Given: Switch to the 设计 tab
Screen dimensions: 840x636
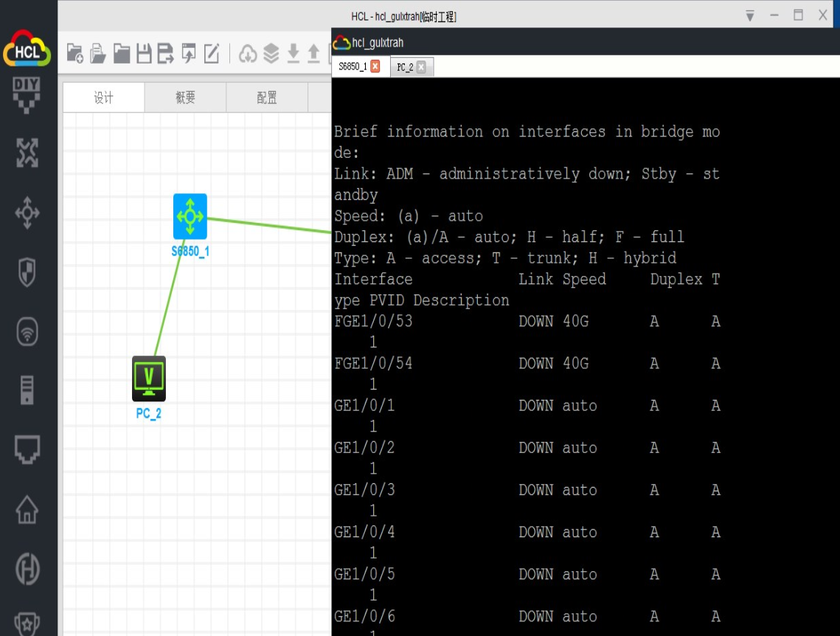Looking at the screenshot, I should (x=103, y=97).
